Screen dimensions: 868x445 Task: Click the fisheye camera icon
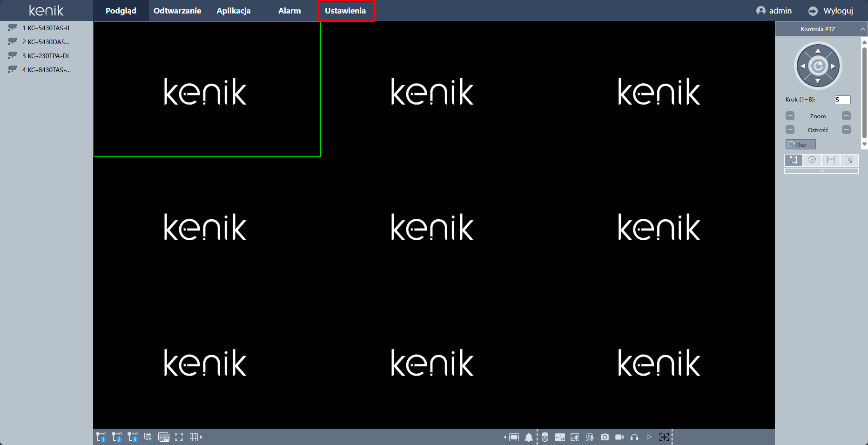pos(545,437)
